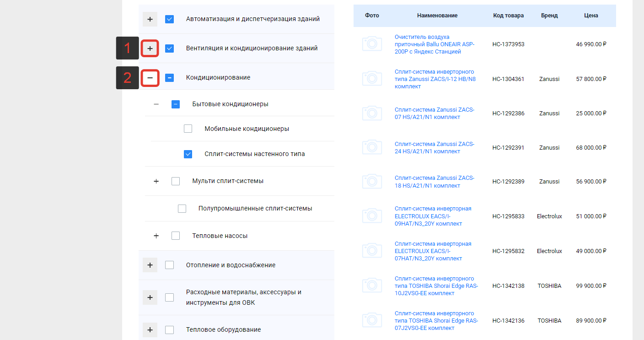Collapse the Кондиционирование category
The width and height of the screenshot is (644, 340).
(x=150, y=78)
